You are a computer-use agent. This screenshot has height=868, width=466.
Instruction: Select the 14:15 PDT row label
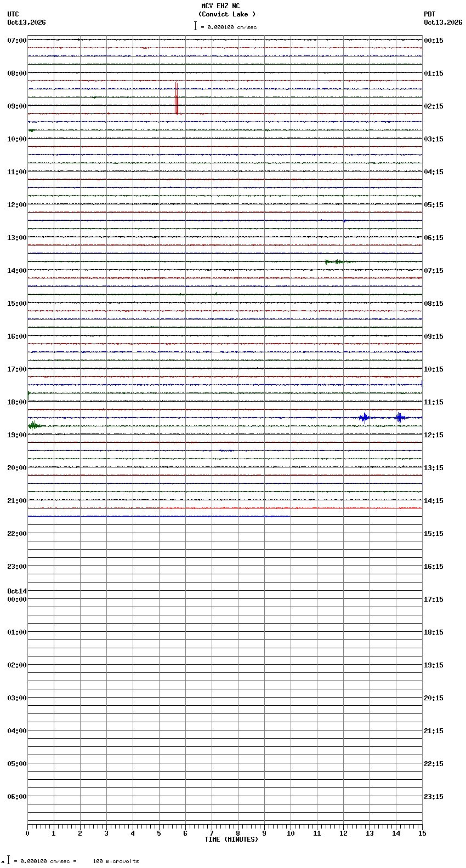click(x=434, y=501)
